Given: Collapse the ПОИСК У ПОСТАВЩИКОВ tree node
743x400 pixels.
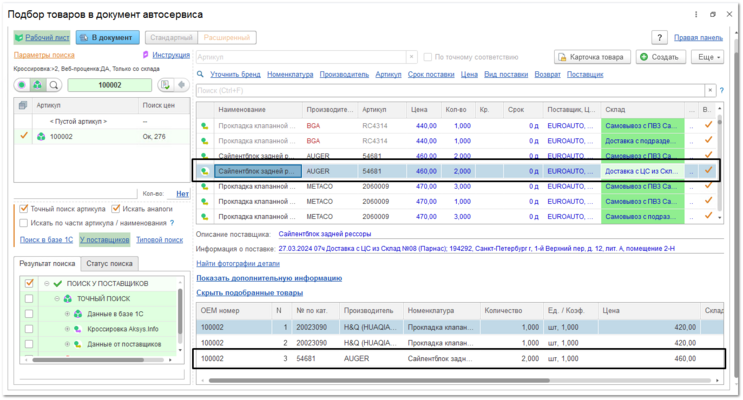Looking at the screenshot, I should [46, 283].
